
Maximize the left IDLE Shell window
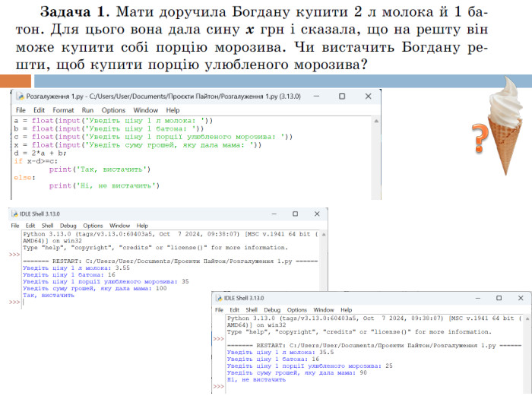point(295,214)
